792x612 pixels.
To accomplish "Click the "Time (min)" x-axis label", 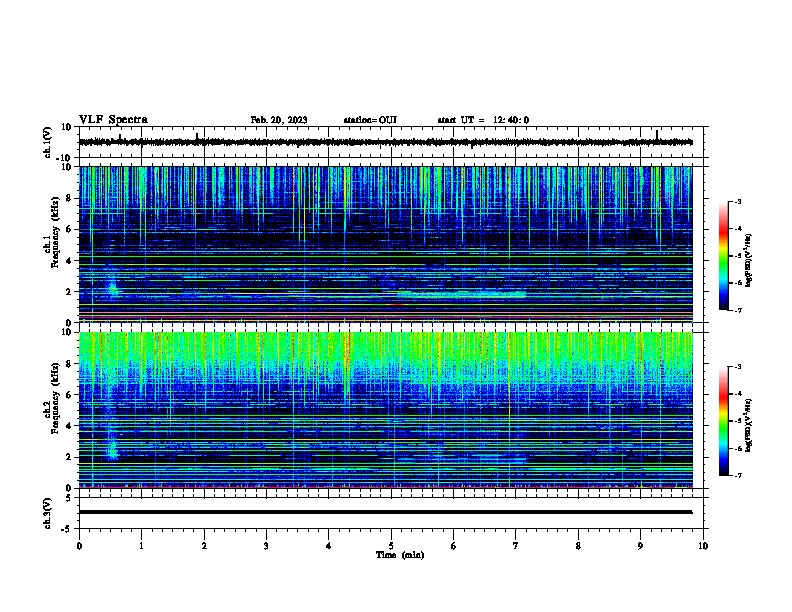I will tap(400, 555).
